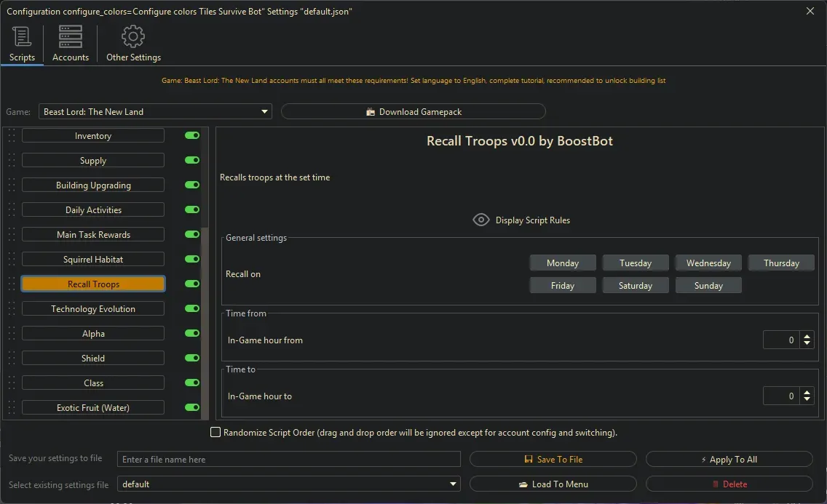
Task: Select the Building Upgrading script
Action: (x=93, y=185)
